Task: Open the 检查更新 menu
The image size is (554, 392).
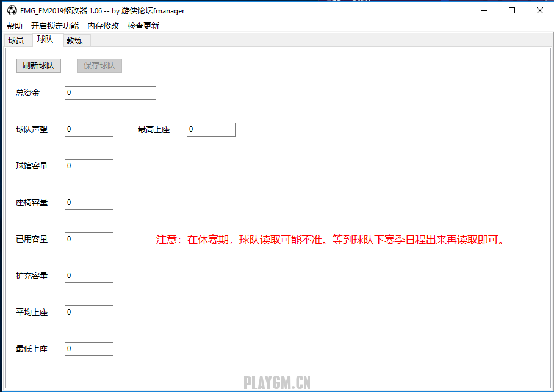Action: 143,26
